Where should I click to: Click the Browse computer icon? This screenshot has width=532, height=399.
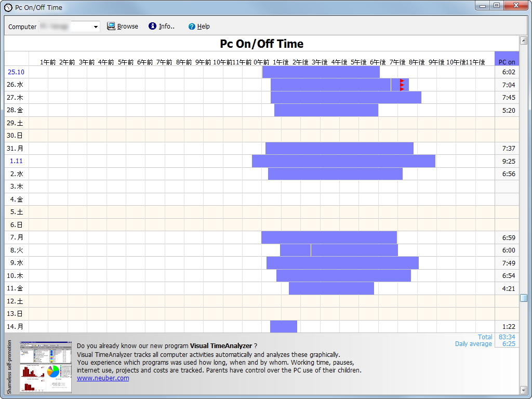click(111, 26)
